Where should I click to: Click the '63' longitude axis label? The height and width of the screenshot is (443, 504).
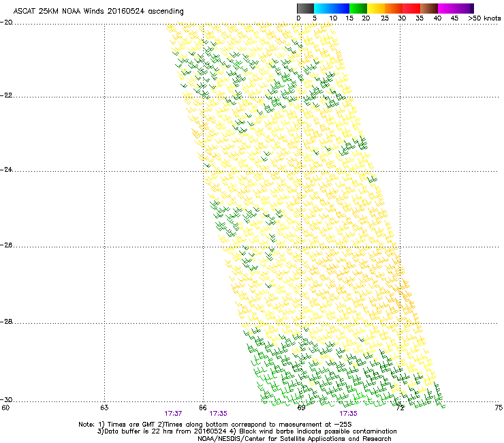[104, 408]
